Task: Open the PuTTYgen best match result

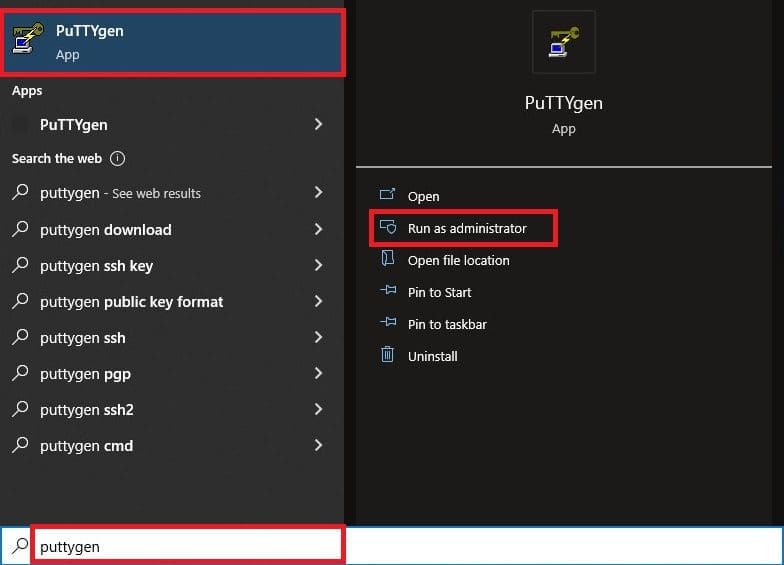Action: pos(172,42)
